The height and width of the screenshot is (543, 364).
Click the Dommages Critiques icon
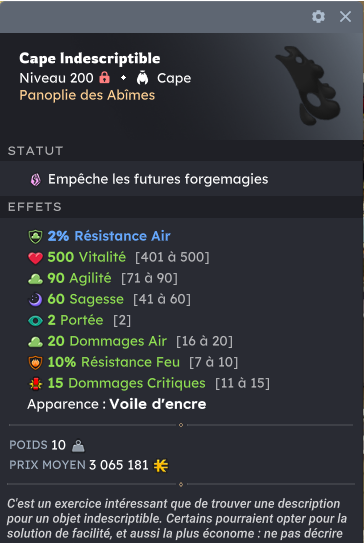coord(35,384)
